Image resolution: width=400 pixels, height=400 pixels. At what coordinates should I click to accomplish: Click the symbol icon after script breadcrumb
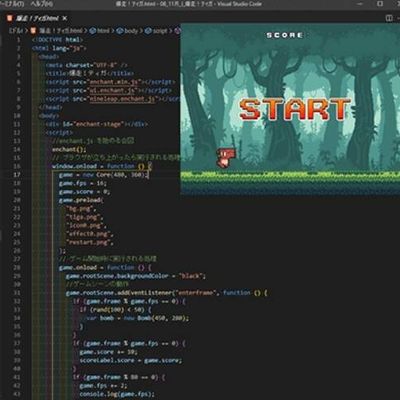coord(177,31)
